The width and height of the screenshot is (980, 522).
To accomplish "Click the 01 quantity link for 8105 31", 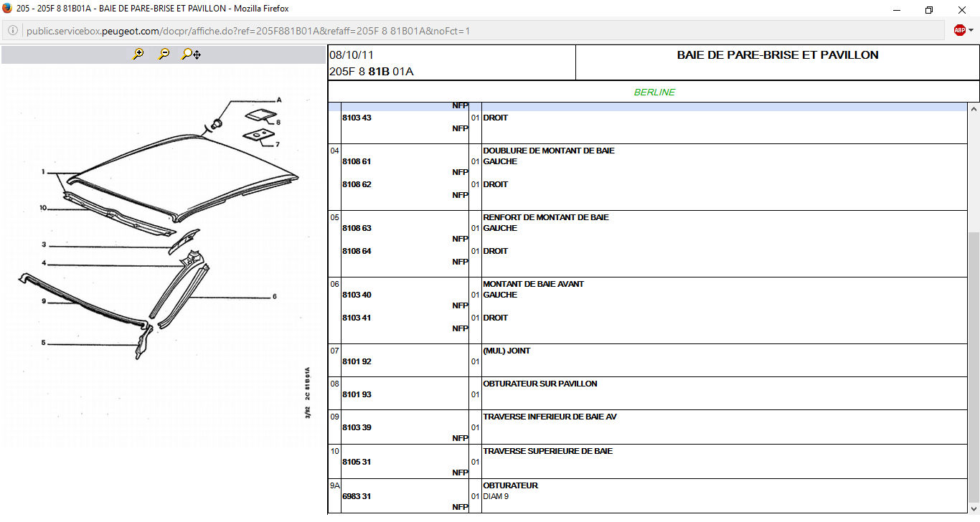I will 475,462.
